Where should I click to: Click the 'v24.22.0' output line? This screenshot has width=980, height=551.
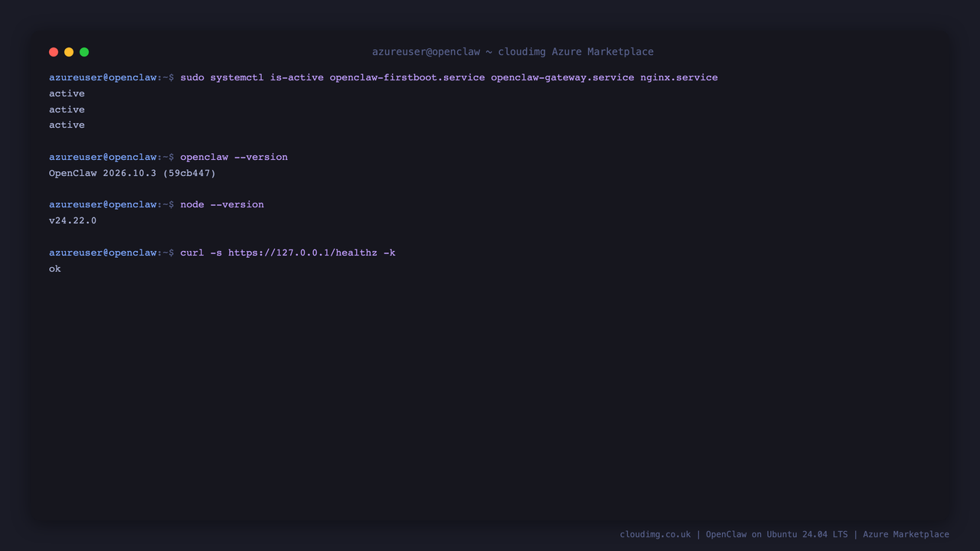(x=73, y=221)
